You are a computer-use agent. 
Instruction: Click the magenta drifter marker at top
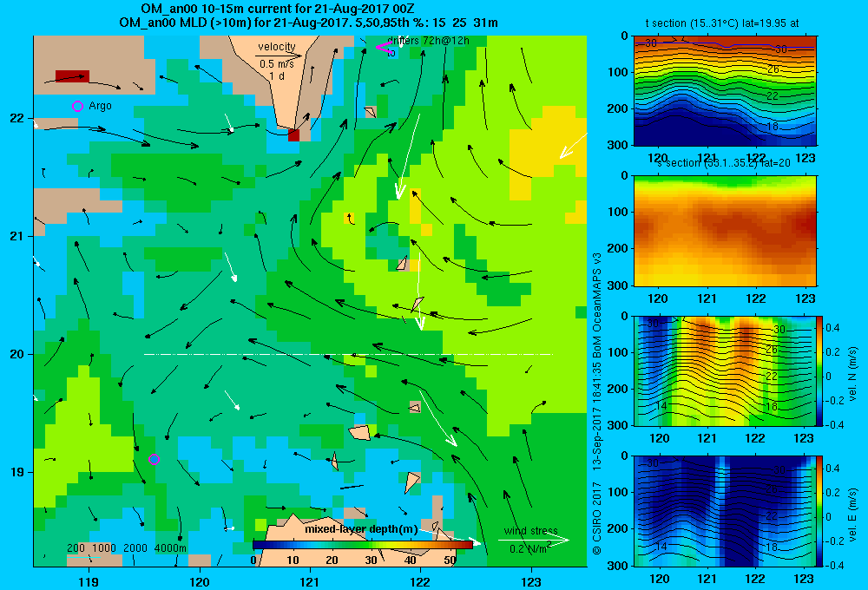(x=384, y=47)
